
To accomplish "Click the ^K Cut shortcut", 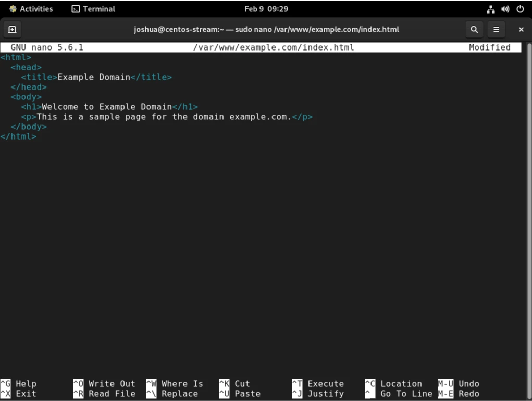I will [x=234, y=384].
